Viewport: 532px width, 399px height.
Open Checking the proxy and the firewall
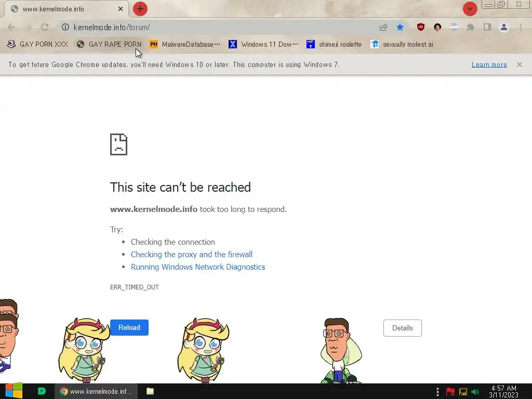coord(192,255)
